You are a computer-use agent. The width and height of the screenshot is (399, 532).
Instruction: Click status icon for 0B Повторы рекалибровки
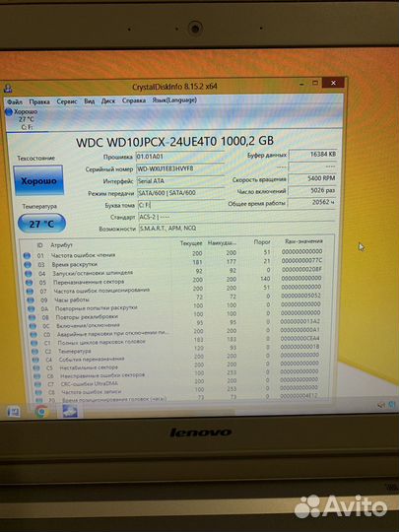(x=32, y=317)
